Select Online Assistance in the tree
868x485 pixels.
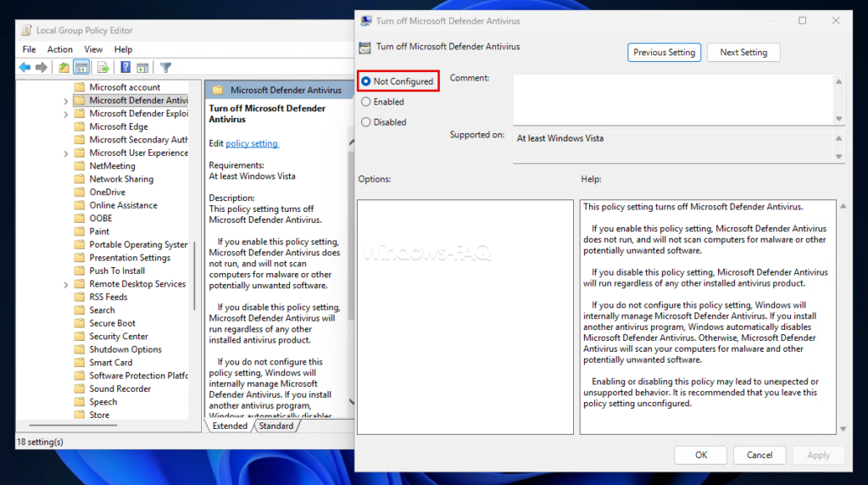click(124, 205)
